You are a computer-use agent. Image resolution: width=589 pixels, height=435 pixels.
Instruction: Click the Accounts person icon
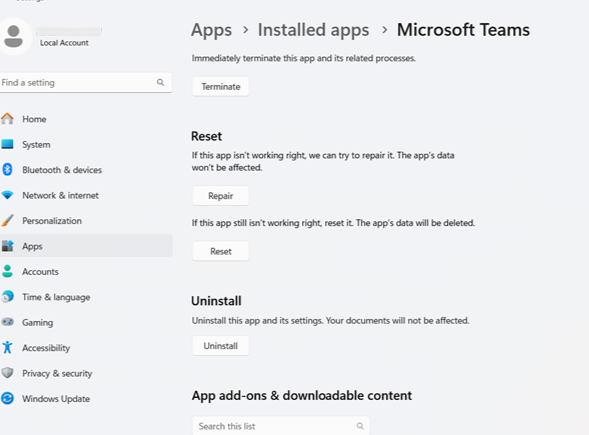7,271
